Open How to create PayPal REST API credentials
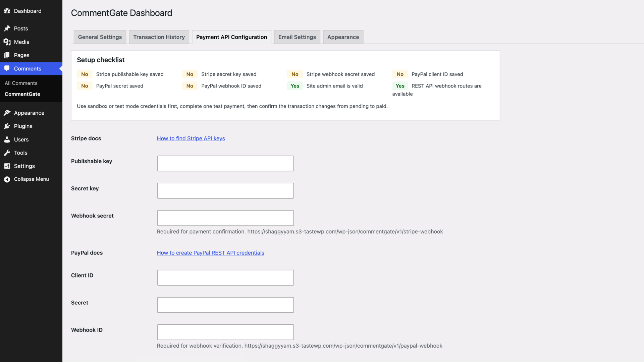644x362 pixels. (211, 253)
